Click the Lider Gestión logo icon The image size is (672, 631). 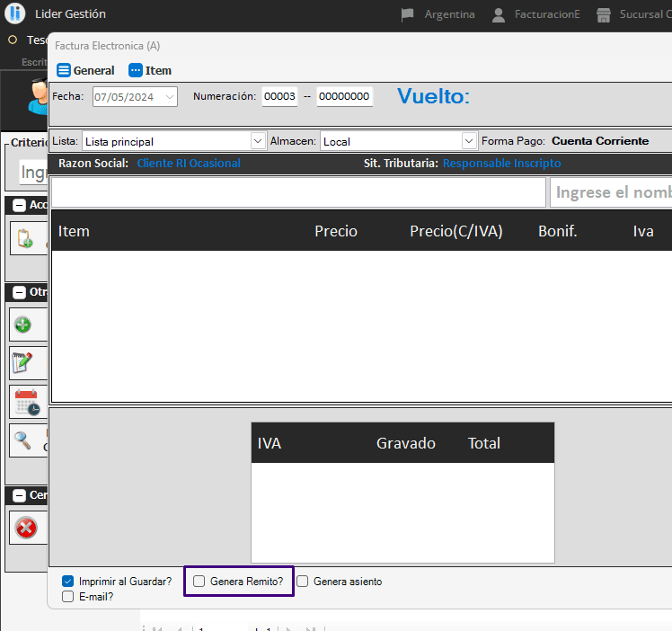[15, 14]
